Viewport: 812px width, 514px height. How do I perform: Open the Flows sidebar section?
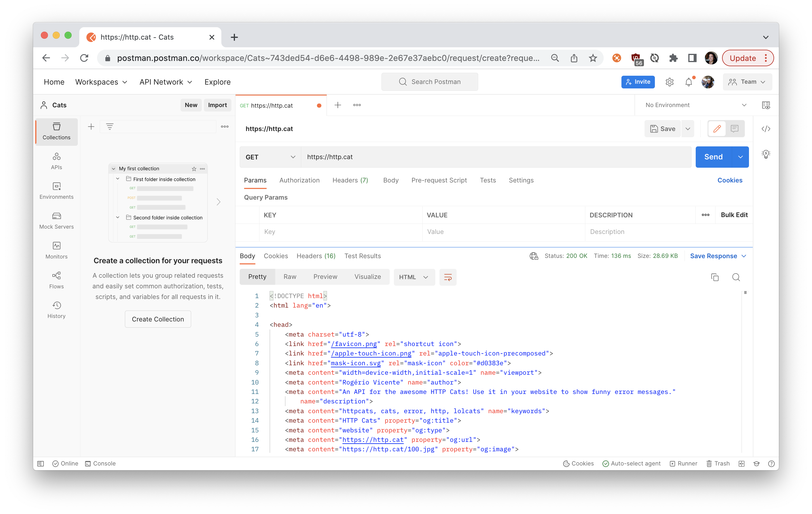click(56, 280)
